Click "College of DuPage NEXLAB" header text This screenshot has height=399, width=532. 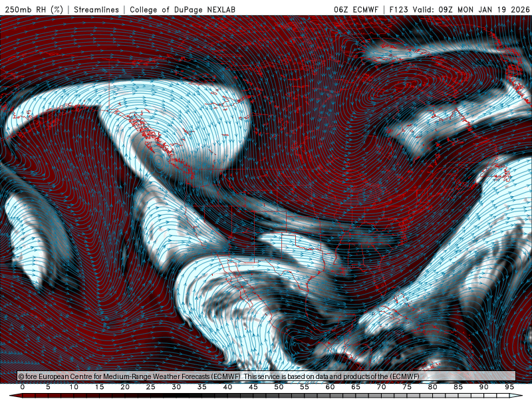coord(182,9)
